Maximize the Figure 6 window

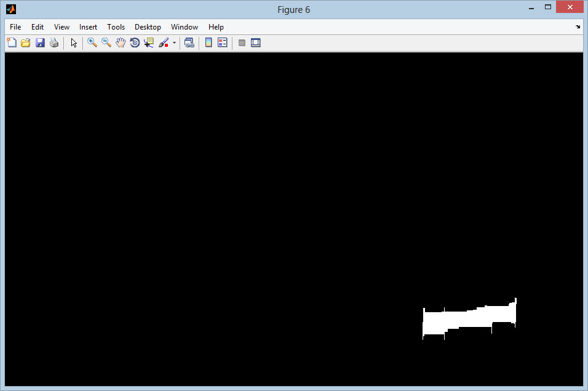pos(548,7)
